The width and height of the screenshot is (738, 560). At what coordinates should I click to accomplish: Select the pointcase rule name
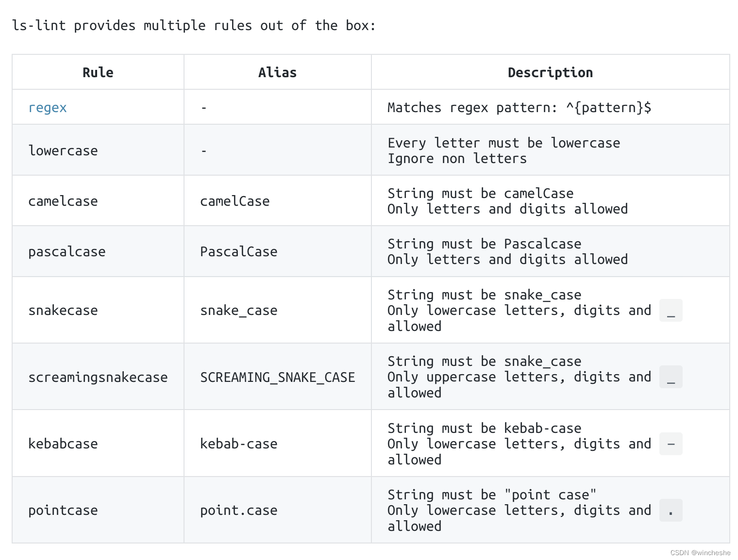click(63, 511)
